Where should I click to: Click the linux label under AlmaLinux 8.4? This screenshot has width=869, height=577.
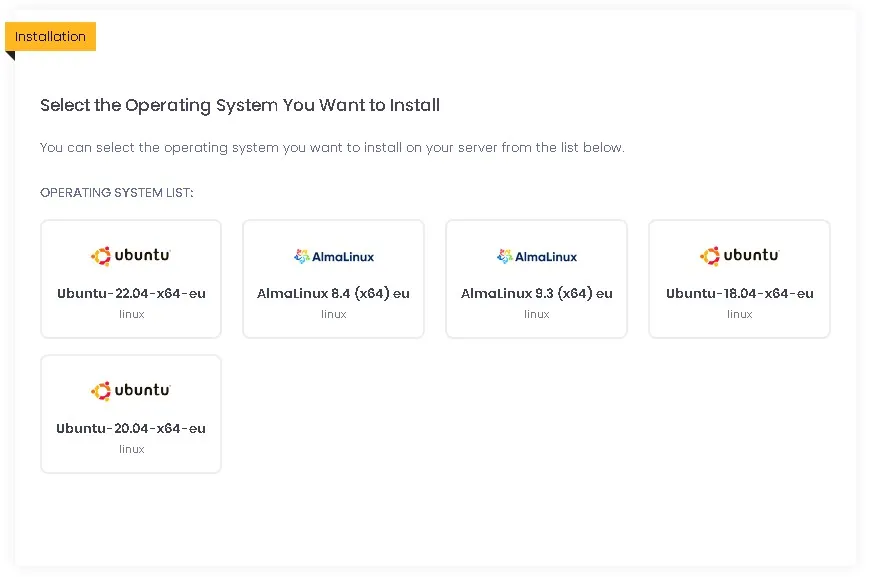(x=334, y=314)
